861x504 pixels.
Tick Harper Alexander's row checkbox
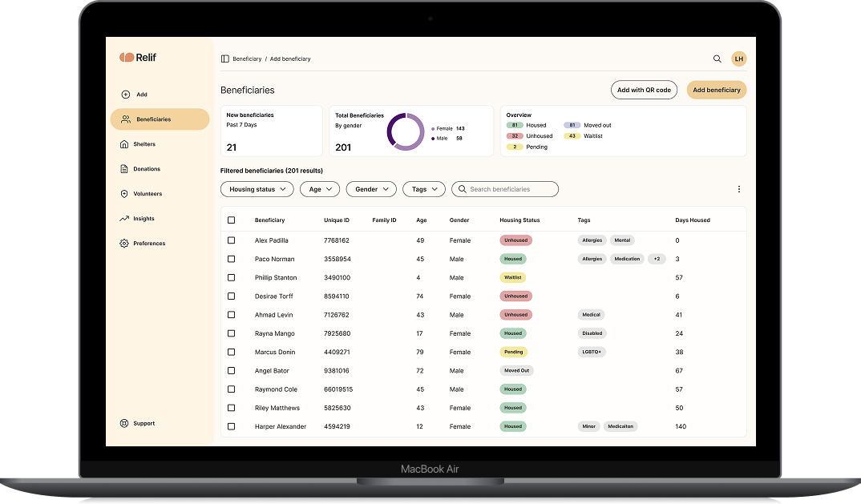point(231,426)
